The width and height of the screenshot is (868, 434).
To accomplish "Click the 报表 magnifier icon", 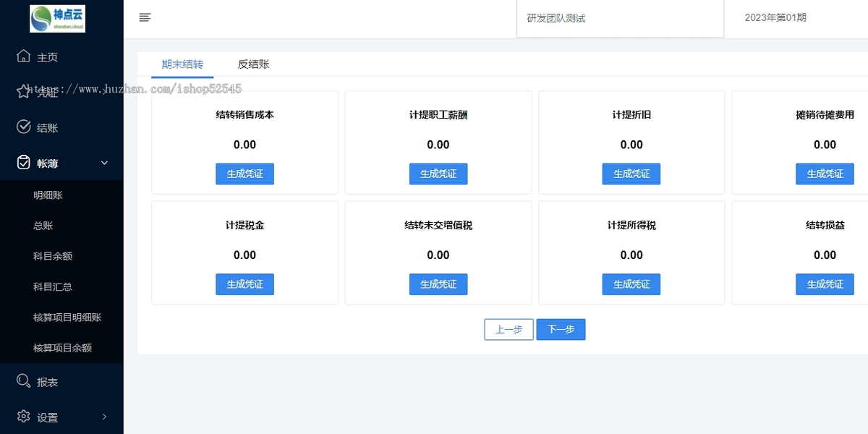I will point(23,381).
